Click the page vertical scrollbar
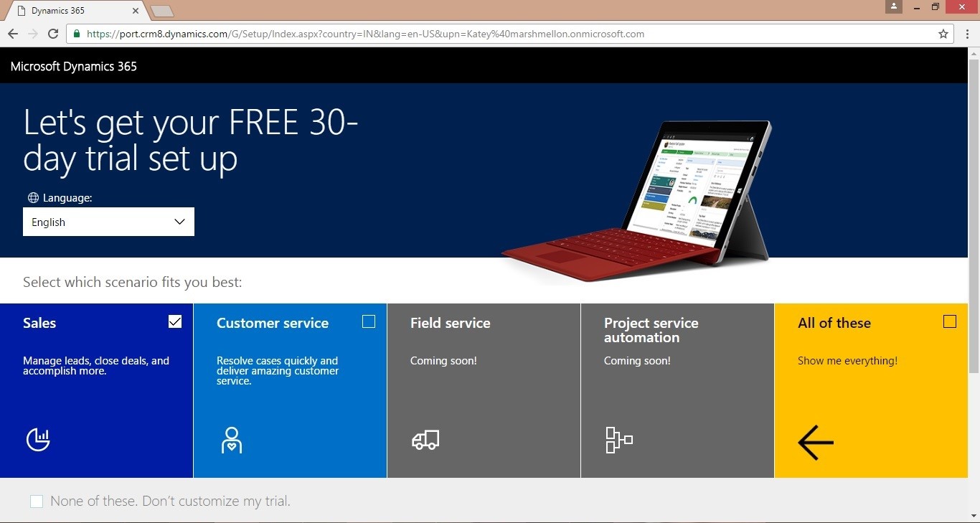This screenshot has height=523, width=980. point(974,215)
